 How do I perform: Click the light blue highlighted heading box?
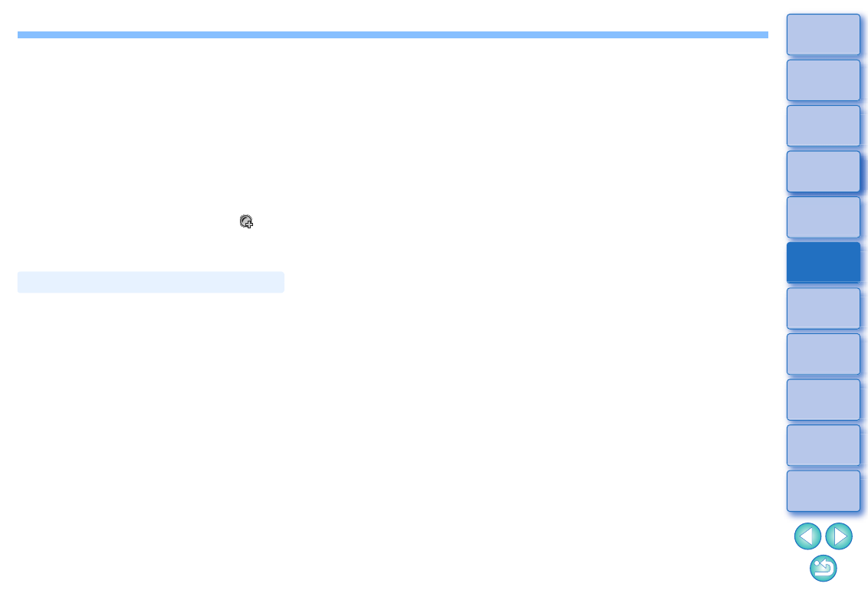click(150, 282)
